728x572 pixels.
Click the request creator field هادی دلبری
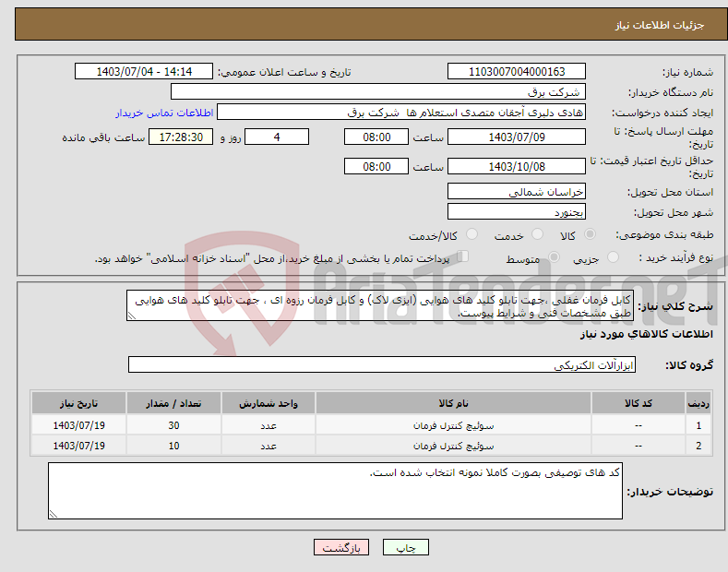(401, 113)
